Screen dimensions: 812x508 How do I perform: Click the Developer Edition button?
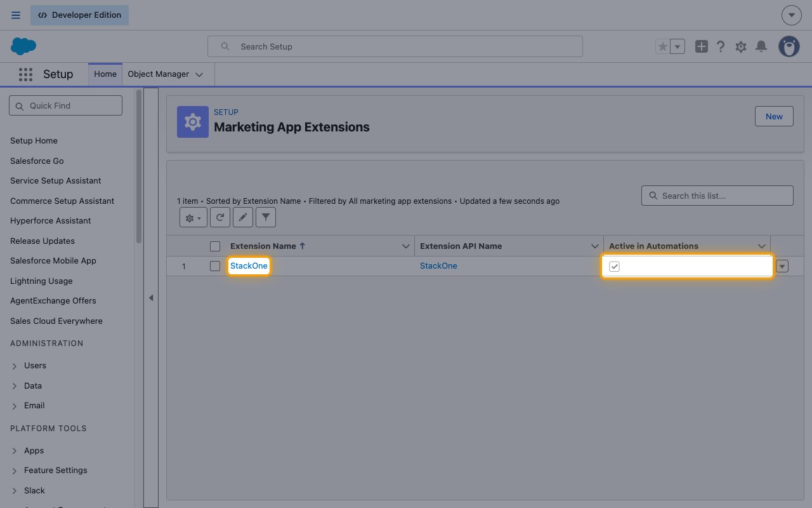coord(79,15)
